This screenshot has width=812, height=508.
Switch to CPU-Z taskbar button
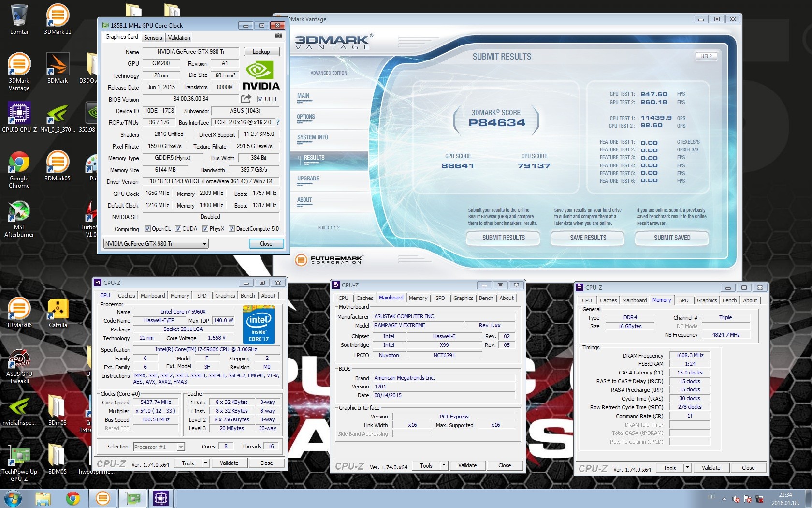[160, 498]
